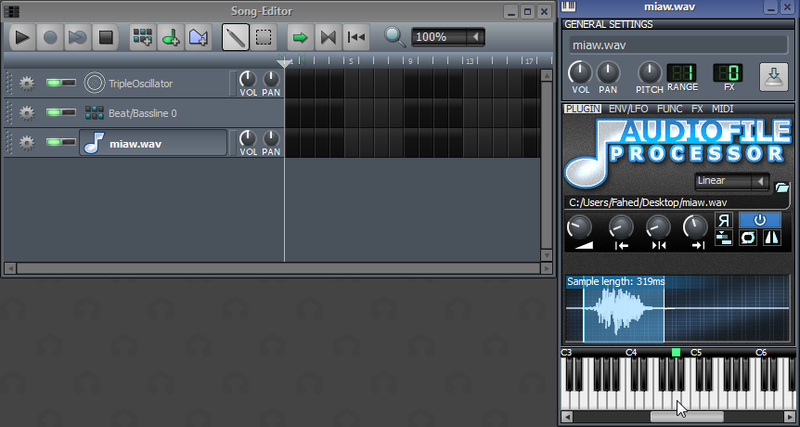This screenshot has width=800, height=427.
Task: Stop song playback
Action: coord(105,37)
